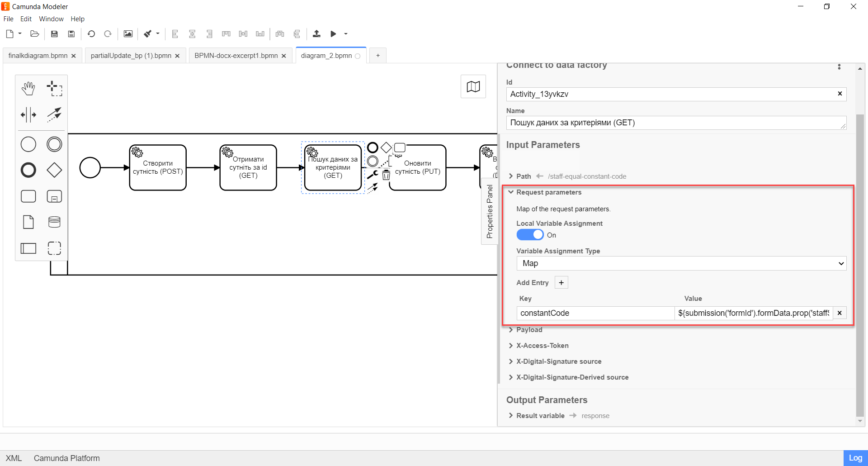Activate the Global Connect tool

pos(54,115)
